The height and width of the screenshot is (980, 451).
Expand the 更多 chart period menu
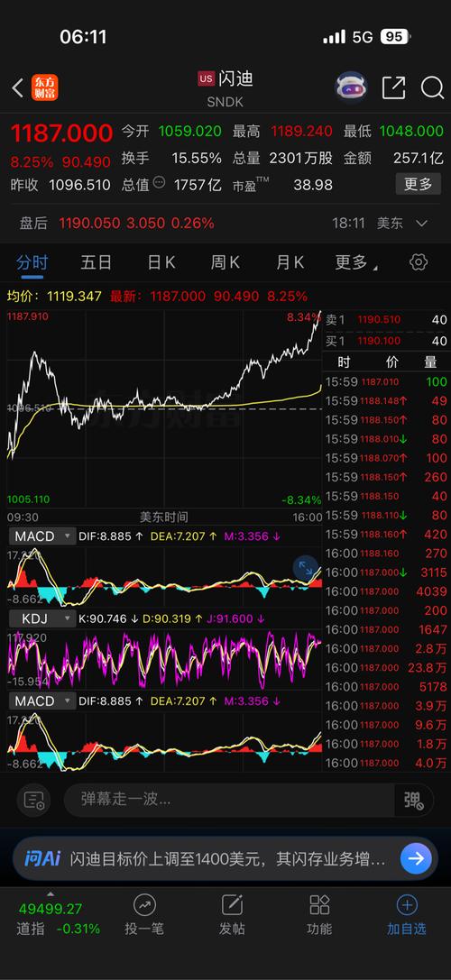coord(356,262)
